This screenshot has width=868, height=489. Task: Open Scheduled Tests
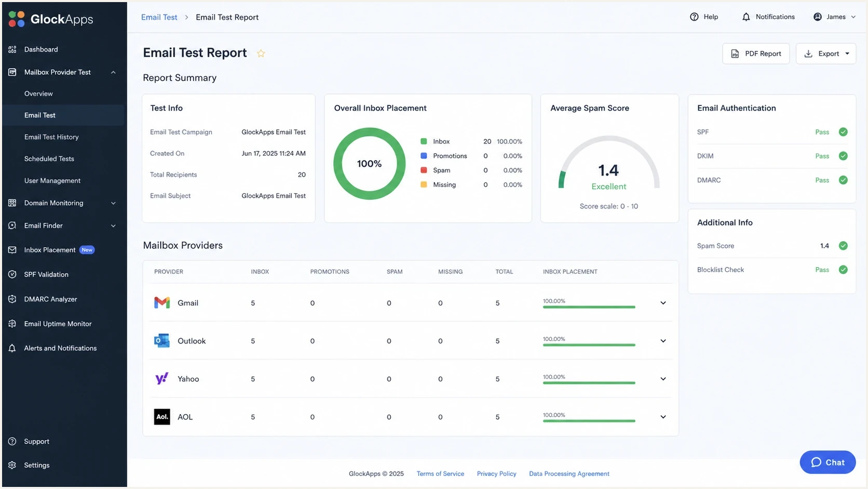click(x=49, y=159)
